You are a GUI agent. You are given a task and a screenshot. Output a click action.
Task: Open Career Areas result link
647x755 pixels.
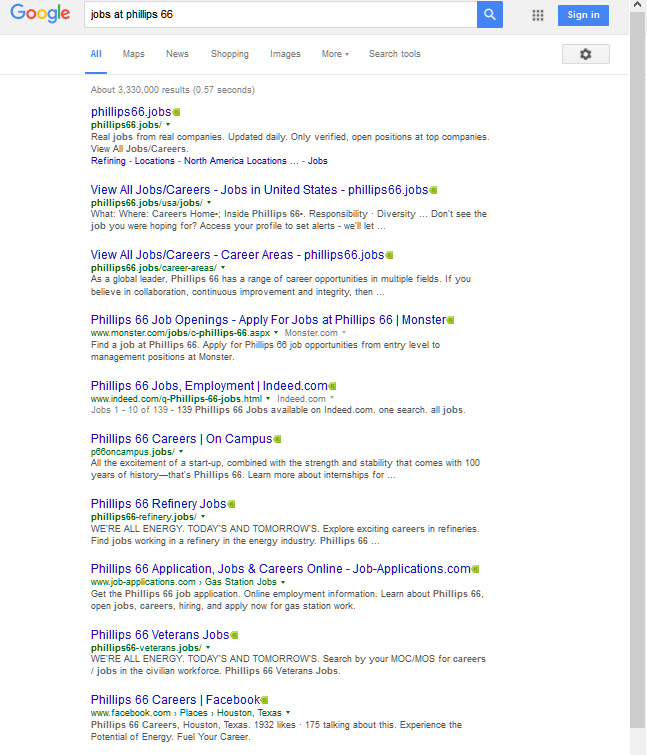237,255
